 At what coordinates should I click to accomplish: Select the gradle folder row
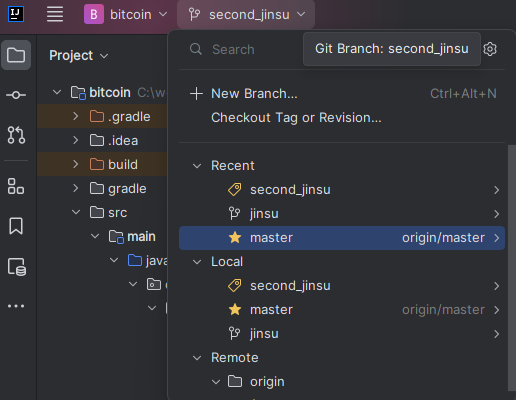click(x=103, y=188)
